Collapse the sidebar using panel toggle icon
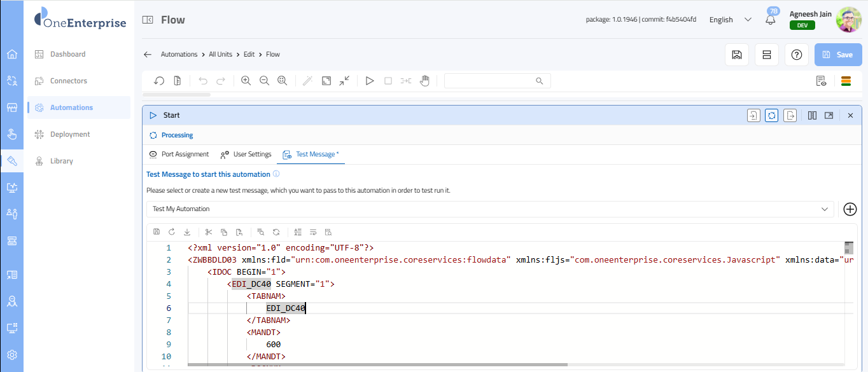This screenshot has width=868, height=372. pos(148,20)
